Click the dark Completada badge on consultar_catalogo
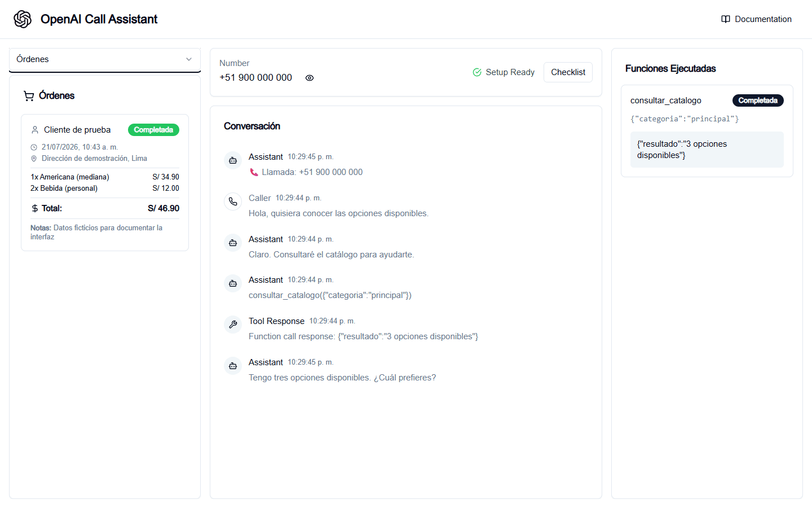The width and height of the screenshot is (812, 508). (758, 100)
